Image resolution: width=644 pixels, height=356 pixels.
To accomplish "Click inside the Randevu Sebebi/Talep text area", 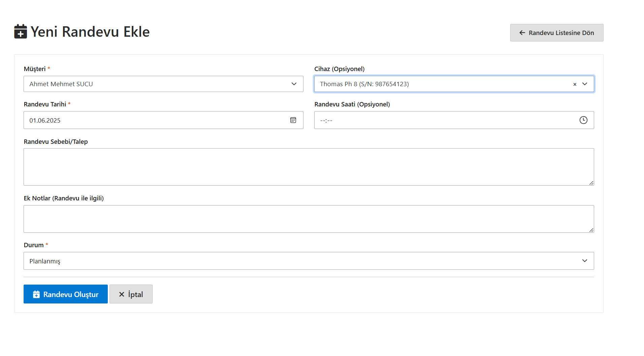I will point(309,167).
